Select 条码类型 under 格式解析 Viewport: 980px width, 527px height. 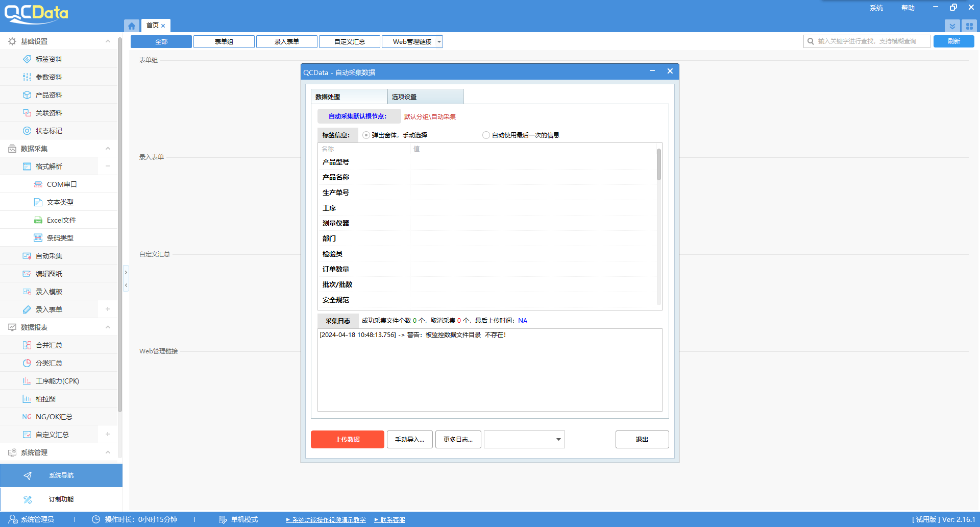[x=60, y=237]
